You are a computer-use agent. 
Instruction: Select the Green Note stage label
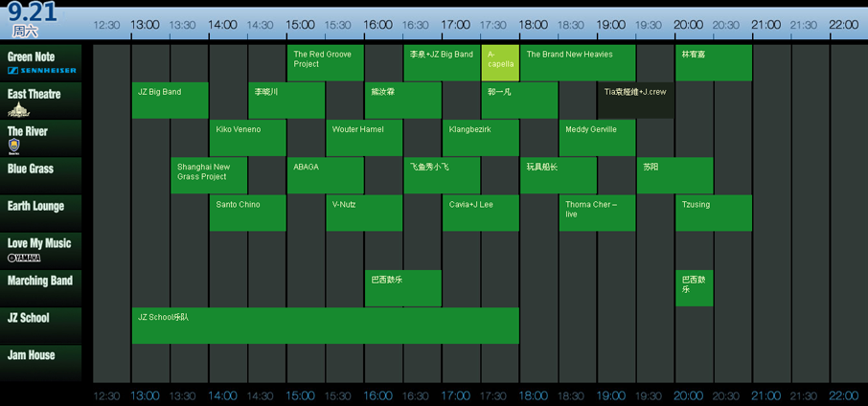click(32, 56)
